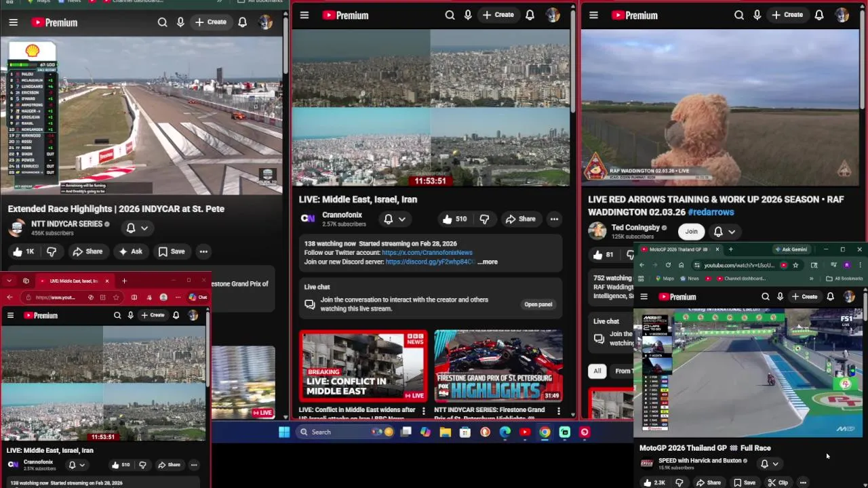Open File Explorer from taskbar
868x488 pixels.
tap(445, 432)
